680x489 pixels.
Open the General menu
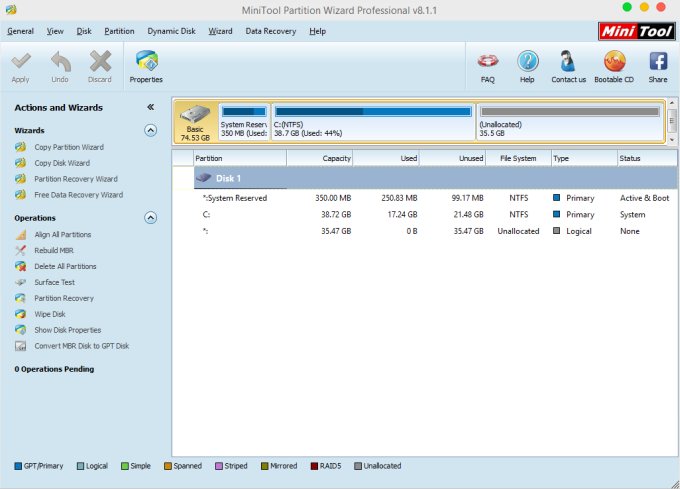pyautogui.click(x=20, y=31)
